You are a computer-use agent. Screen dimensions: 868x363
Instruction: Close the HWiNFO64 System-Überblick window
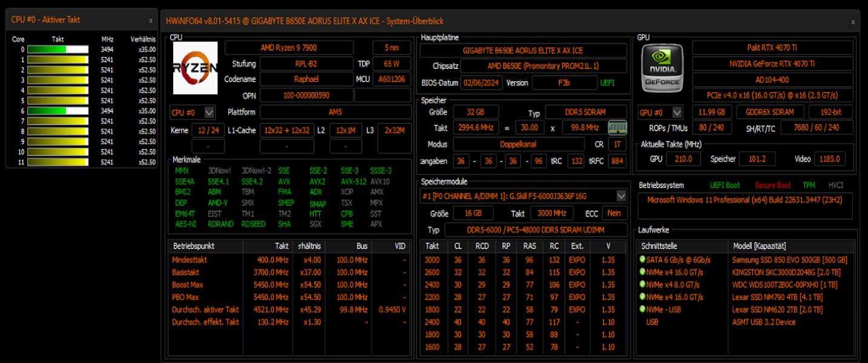[x=853, y=22]
